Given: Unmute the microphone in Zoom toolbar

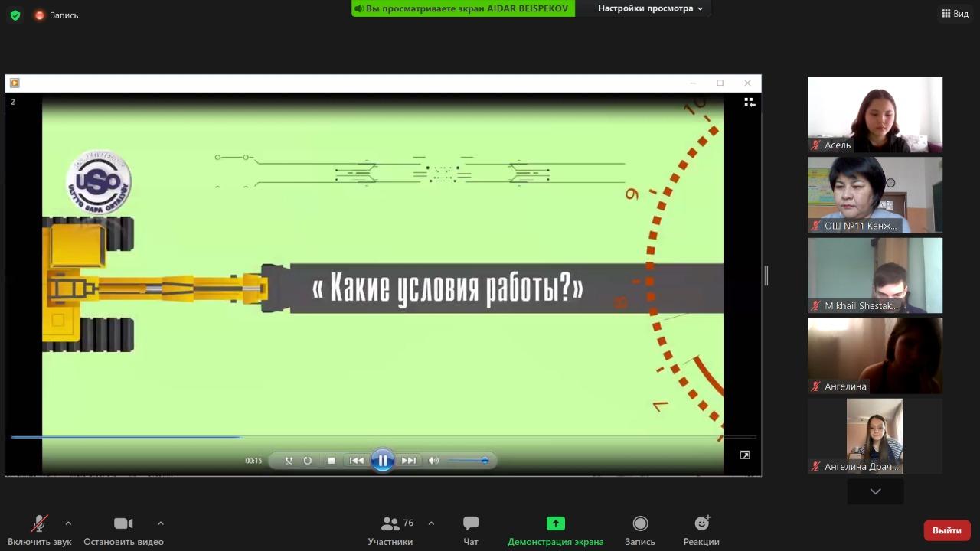Looking at the screenshot, I should [x=38, y=524].
